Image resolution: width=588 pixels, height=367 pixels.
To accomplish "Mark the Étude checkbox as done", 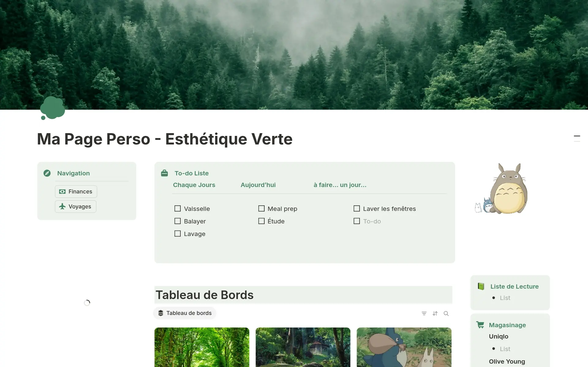I will (261, 221).
